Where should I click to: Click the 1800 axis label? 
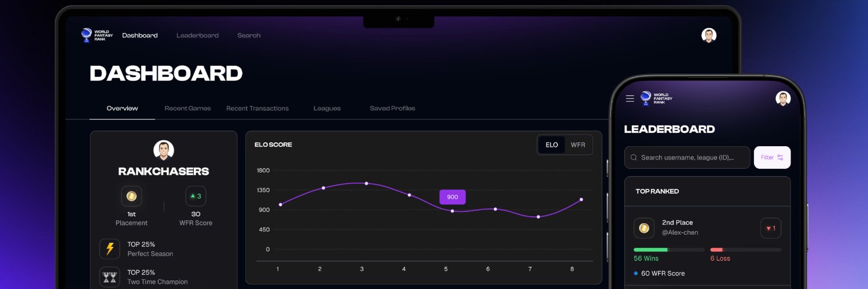pos(263,171)
